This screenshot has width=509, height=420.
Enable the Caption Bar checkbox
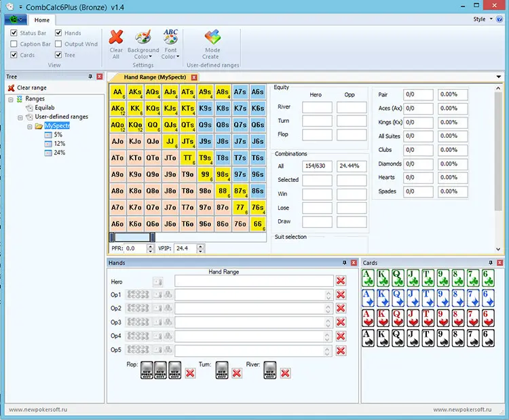click(x=14, y=44)
